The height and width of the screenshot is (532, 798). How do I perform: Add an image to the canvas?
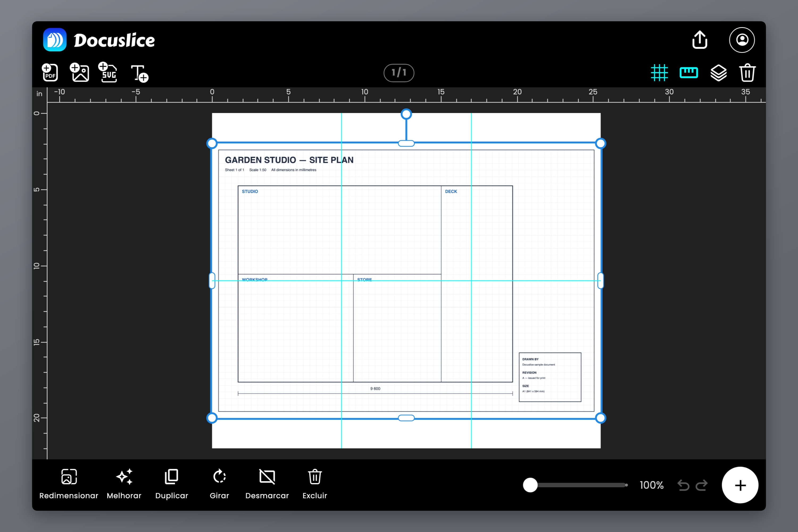point(79,72)
